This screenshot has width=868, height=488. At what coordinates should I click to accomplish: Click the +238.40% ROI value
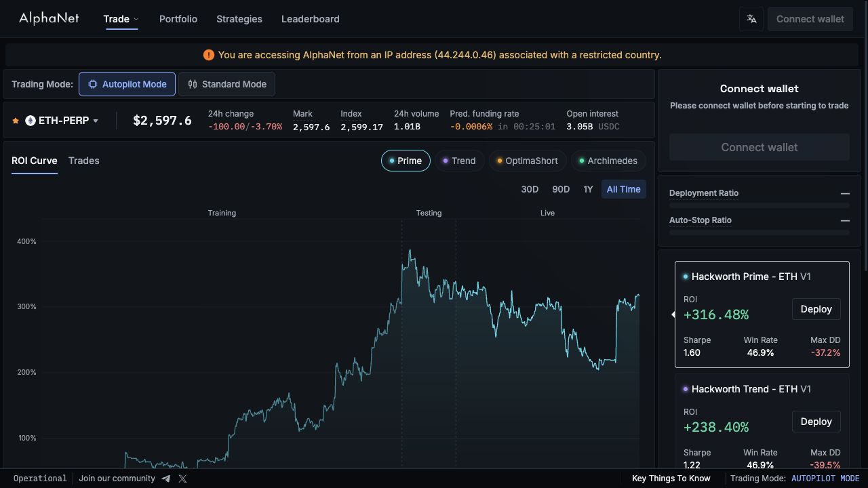716,427
